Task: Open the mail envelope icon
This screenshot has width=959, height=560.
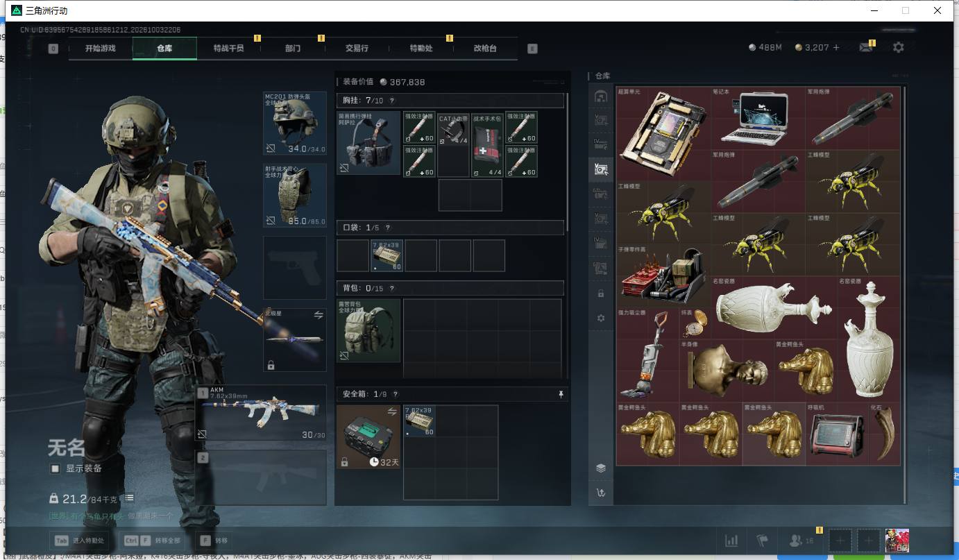Action: pos(865,47)
